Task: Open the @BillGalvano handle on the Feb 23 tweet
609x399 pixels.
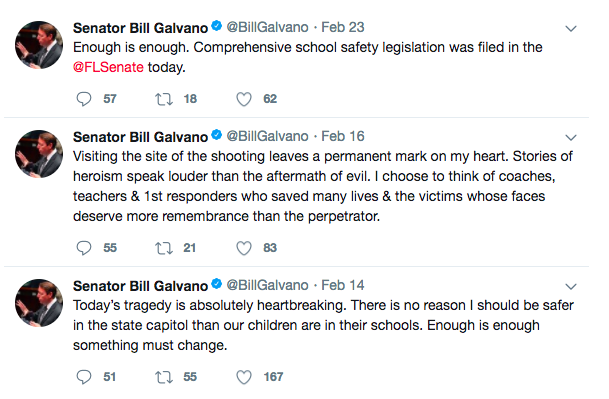Action: pos(267,27)
